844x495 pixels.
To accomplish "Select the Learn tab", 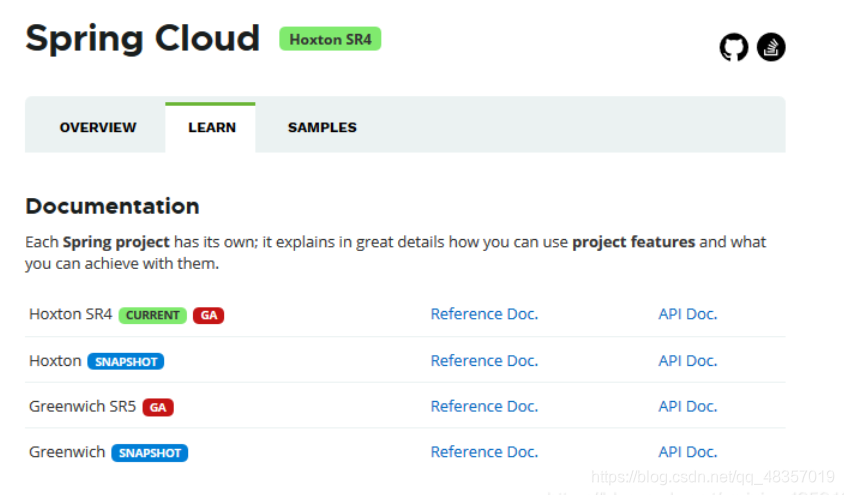I will [212, 128].
